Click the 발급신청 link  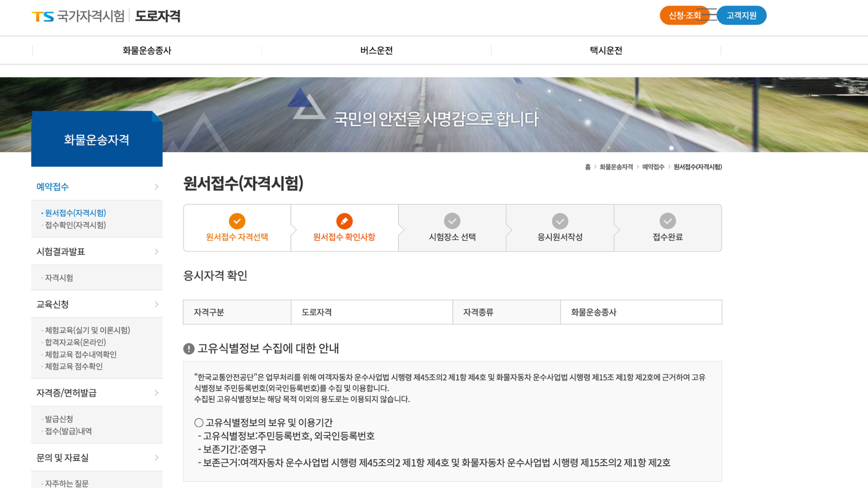tap(58, 419)
